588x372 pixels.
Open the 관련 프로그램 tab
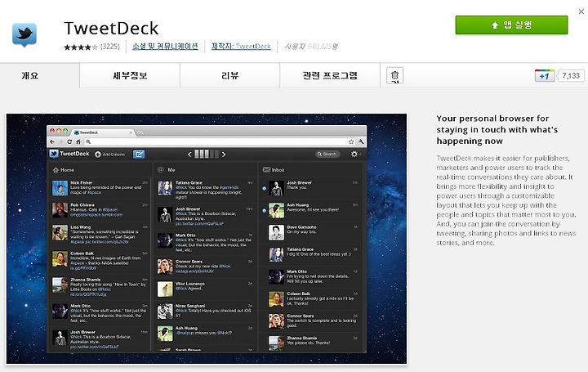pos(330,75)
